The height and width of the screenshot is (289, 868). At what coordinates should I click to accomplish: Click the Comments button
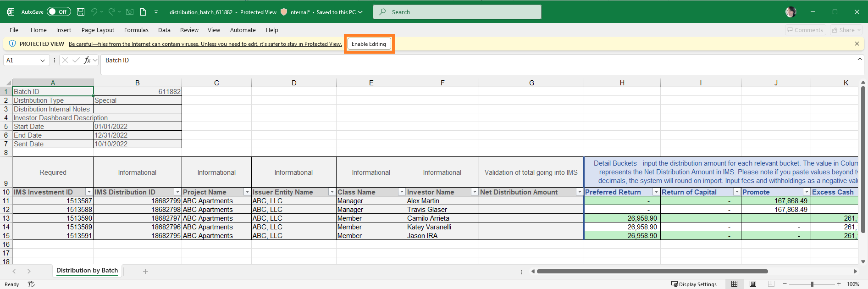click(x=805, y=30)
